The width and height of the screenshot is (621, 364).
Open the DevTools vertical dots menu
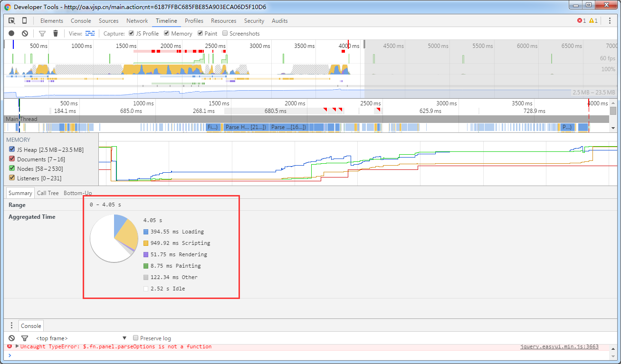click(610, 20)
